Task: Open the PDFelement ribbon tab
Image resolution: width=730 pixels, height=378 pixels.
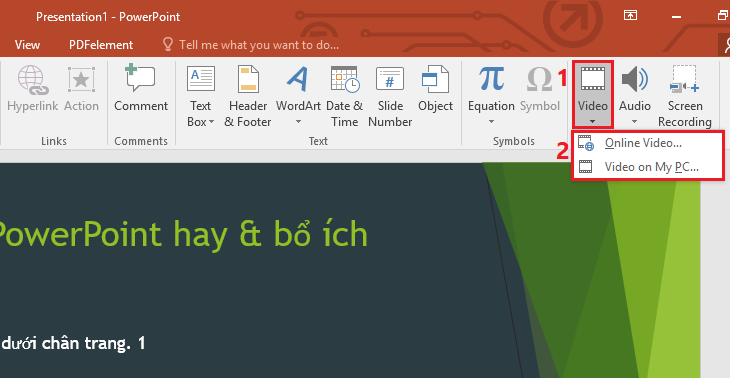Action: (x=101, y=45)
